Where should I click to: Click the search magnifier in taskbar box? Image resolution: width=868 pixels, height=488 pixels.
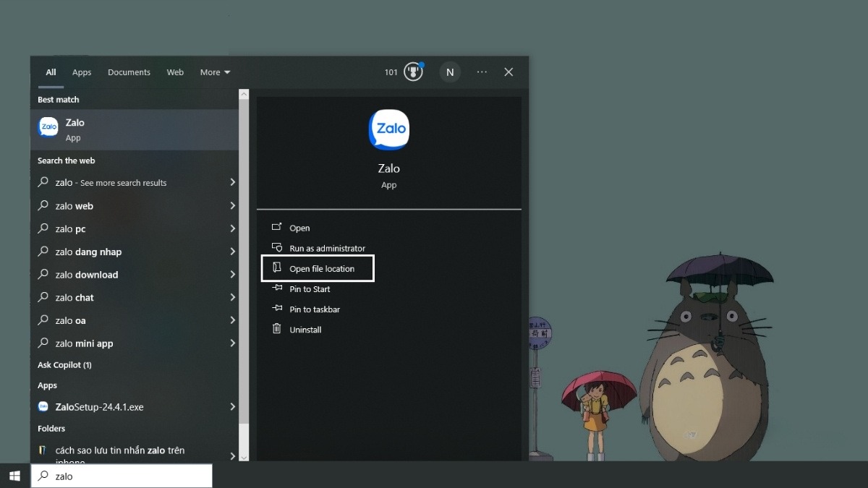pos(43,476)
